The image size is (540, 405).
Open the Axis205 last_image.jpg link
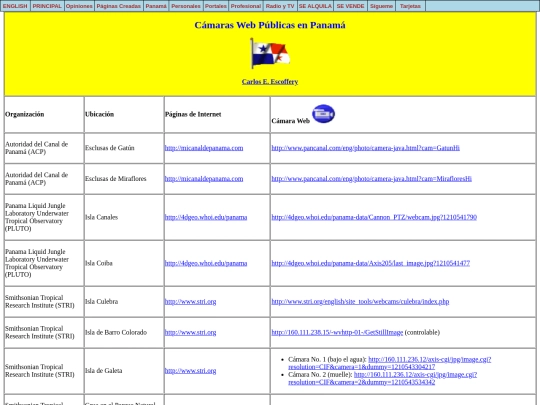(371, 263)
